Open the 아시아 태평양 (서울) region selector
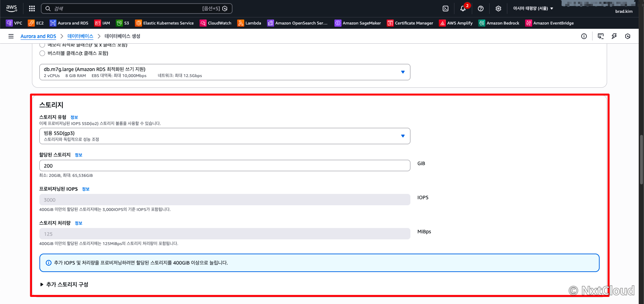644x304 pixels. point(533,9)
